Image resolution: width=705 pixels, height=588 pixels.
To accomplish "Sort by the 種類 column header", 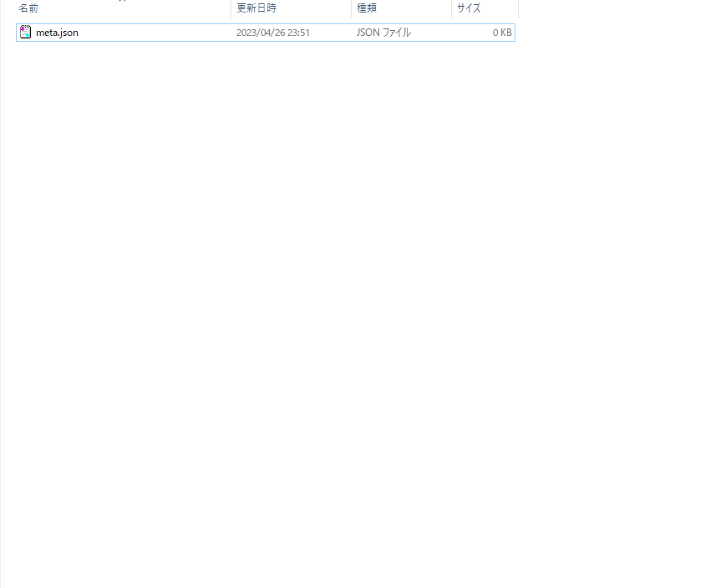I will 367,8.
